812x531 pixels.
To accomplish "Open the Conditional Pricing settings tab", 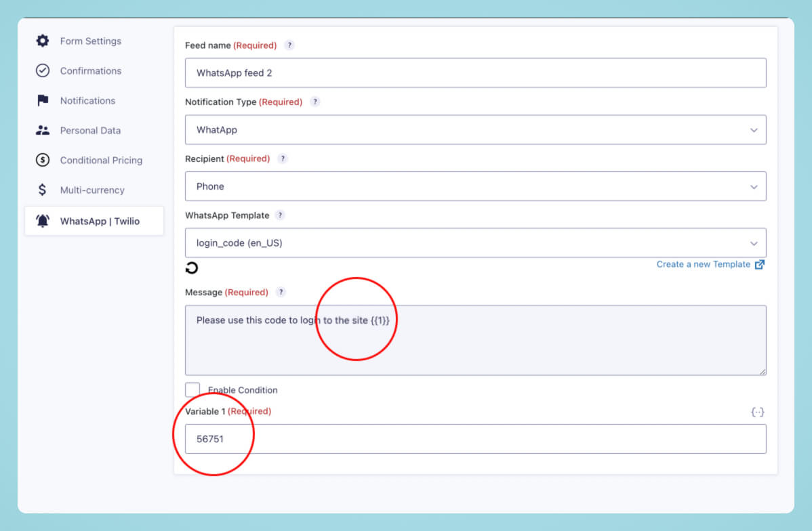I will [x=101, y=160].
